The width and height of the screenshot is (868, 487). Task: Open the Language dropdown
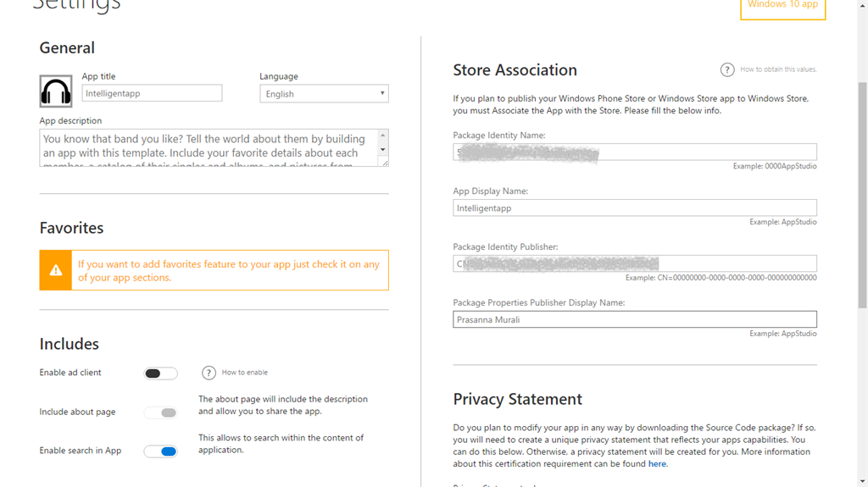click(324, 94)
